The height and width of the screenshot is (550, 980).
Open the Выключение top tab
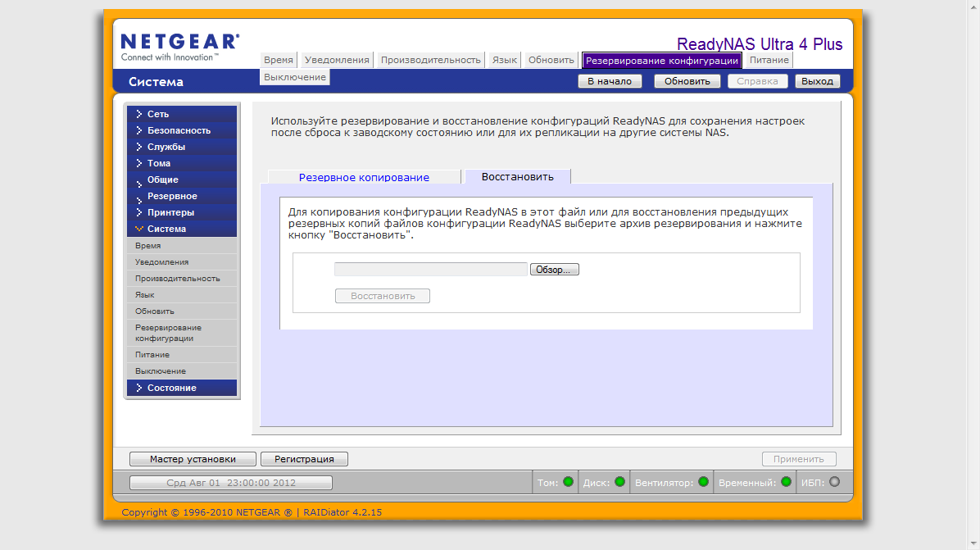coord(295,77)
